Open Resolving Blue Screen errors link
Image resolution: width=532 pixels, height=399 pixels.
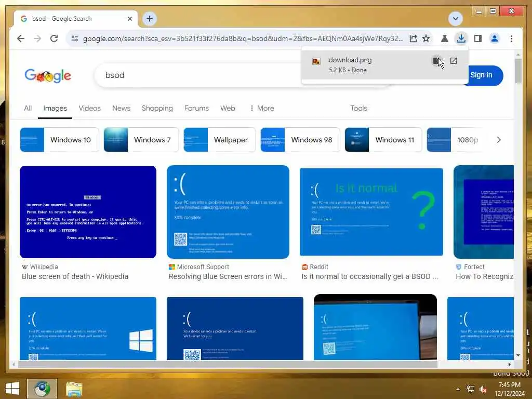click(x=228, y=276)
